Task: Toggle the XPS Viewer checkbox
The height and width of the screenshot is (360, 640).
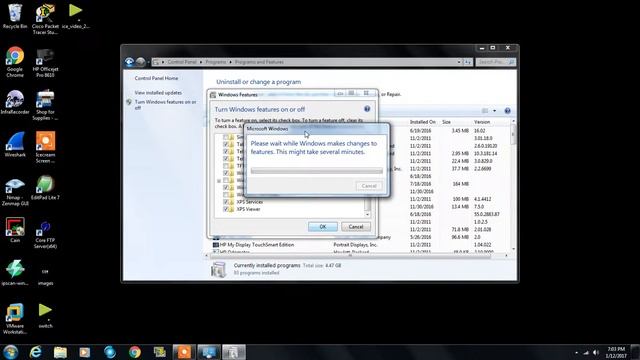Action: click(226, 209)
